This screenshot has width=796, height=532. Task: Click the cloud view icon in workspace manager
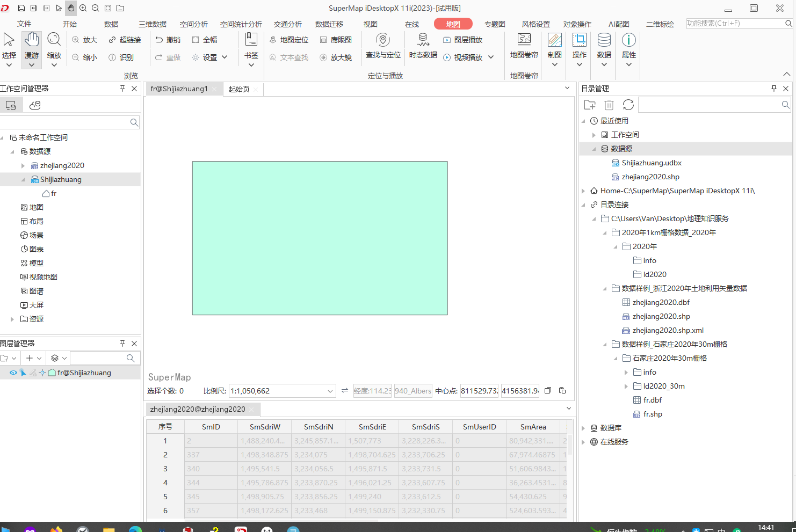click(35, 105)
